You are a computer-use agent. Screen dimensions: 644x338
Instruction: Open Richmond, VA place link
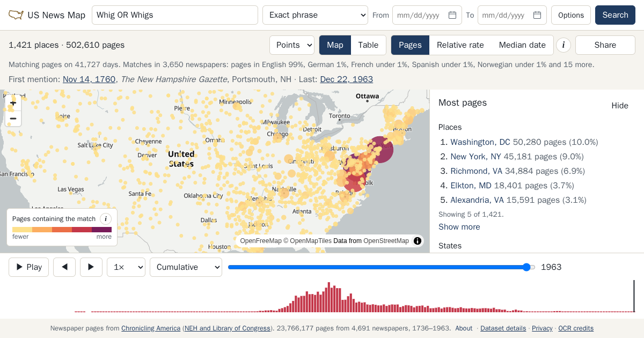tap(477, 171)
